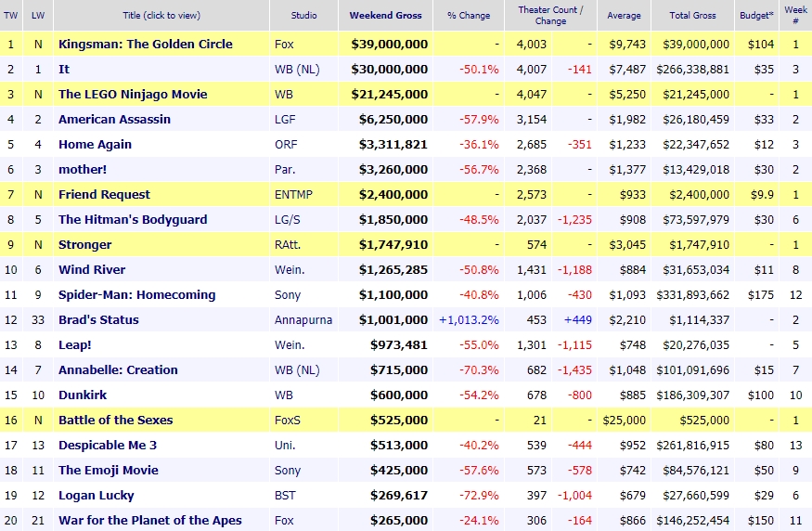Select the $21,245,000 weekend gross cell
The image size is (812, 531).
pyautogui.click(x=390, y=95)
